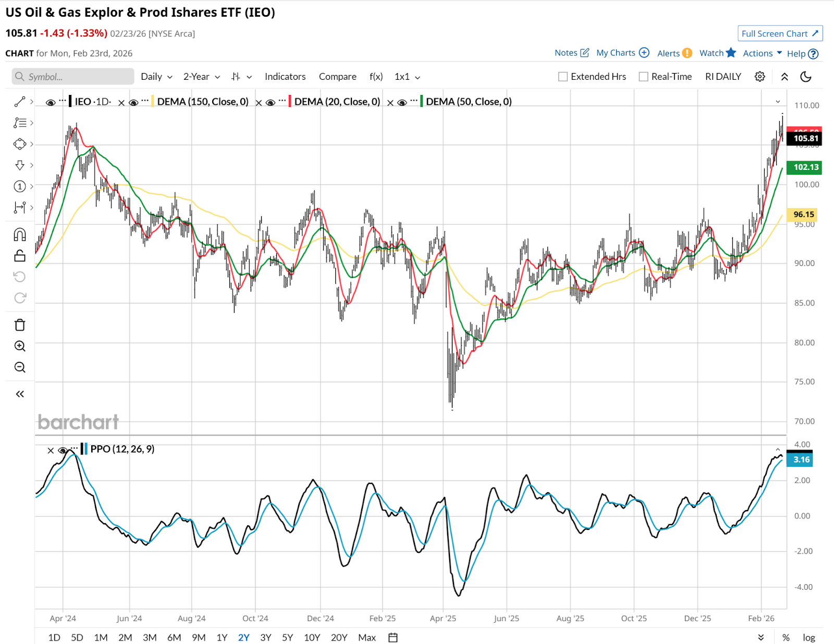Click the zoom out magnifier icon

[x=20, y=368]
